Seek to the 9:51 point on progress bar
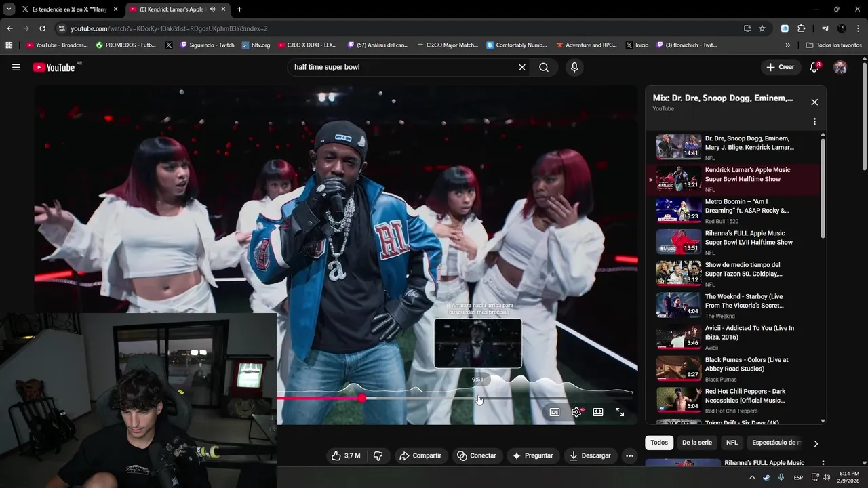The width and height of the screenshot is (868, 488). tap(478, 399)
